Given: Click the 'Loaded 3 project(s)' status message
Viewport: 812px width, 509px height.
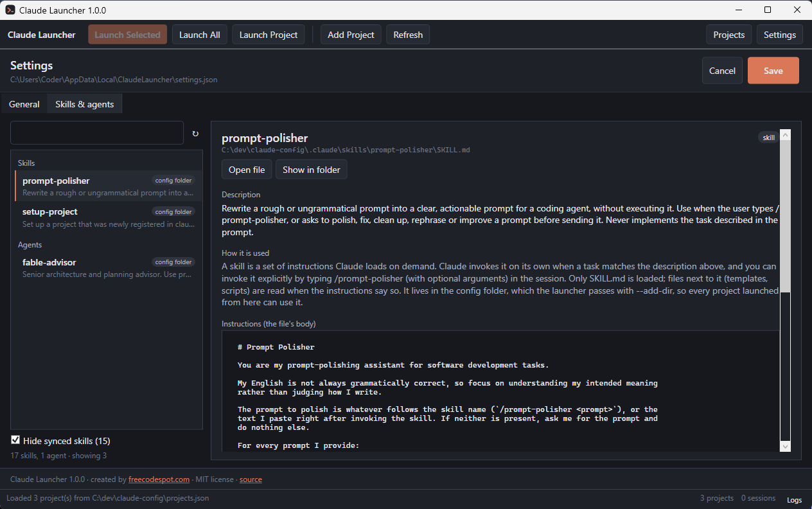Looking at the screenshot, I should pos(107,498).
